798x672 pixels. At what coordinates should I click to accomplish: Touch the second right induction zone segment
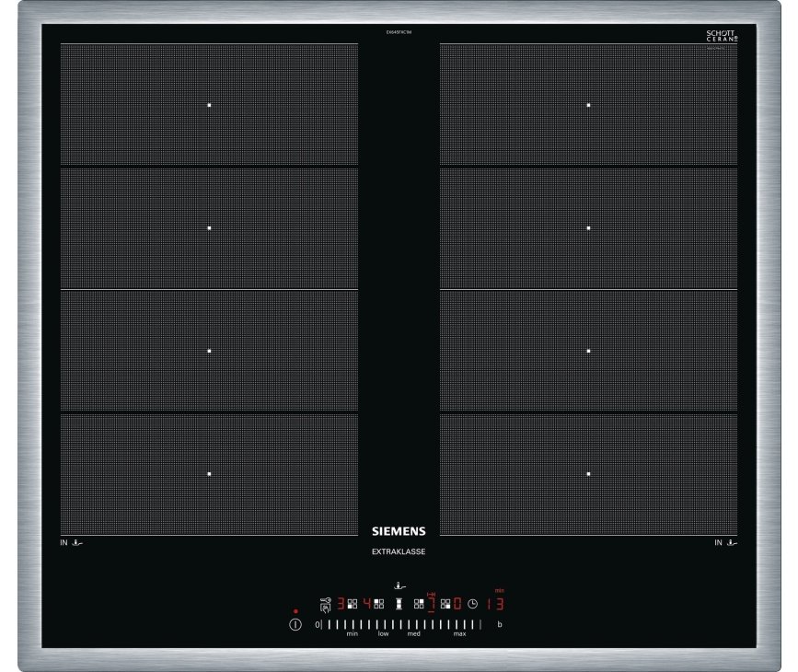click(x=588, y=228)
